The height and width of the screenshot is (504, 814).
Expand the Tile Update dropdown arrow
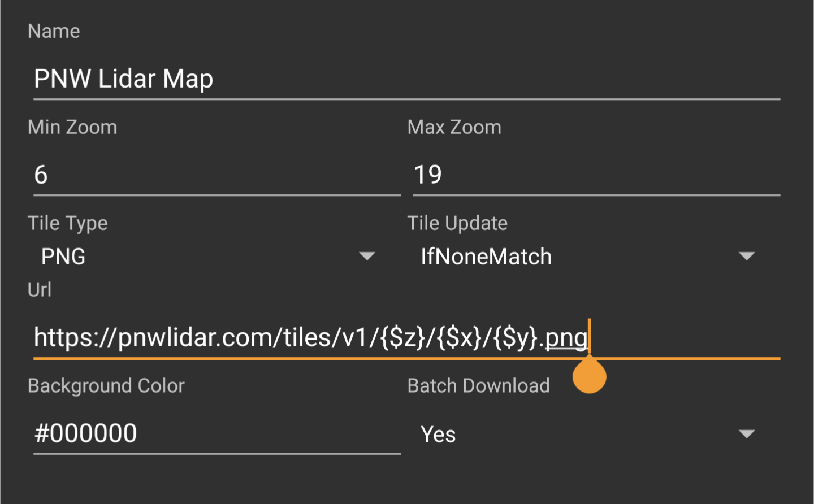747,257
